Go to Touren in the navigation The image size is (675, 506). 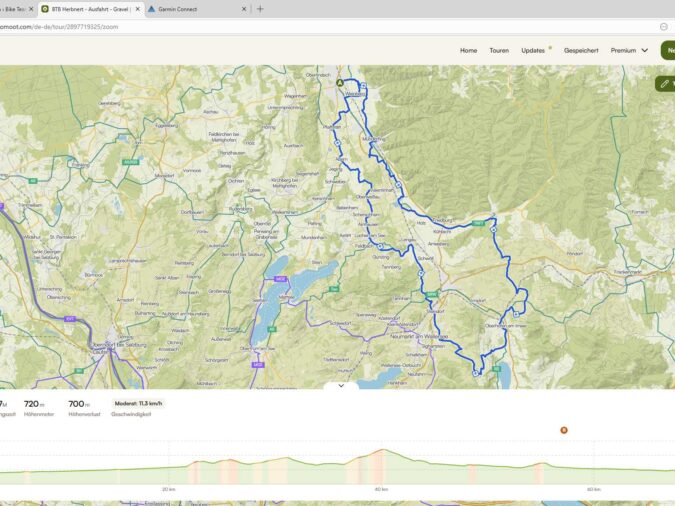pyautogui.click(x=499, y=50)
